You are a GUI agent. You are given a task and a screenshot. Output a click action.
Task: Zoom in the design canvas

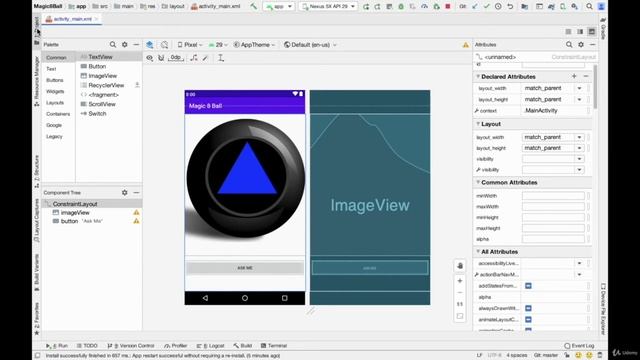coord(460,281)
